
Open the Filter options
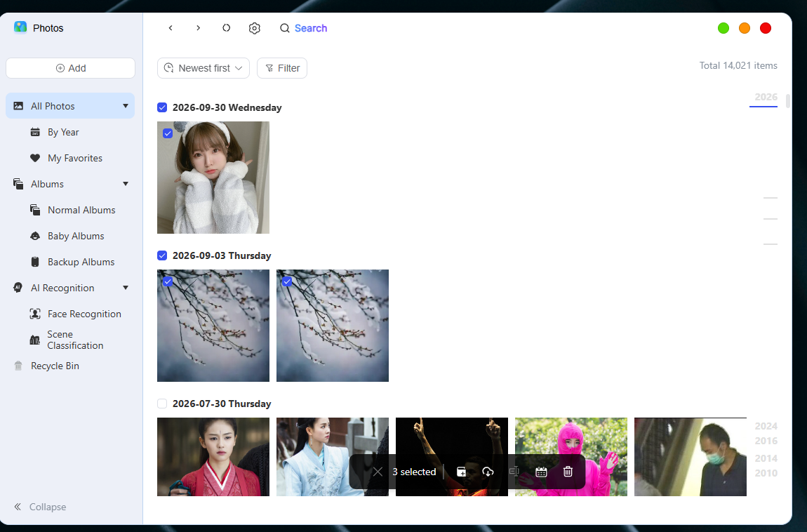pos(282,68)
